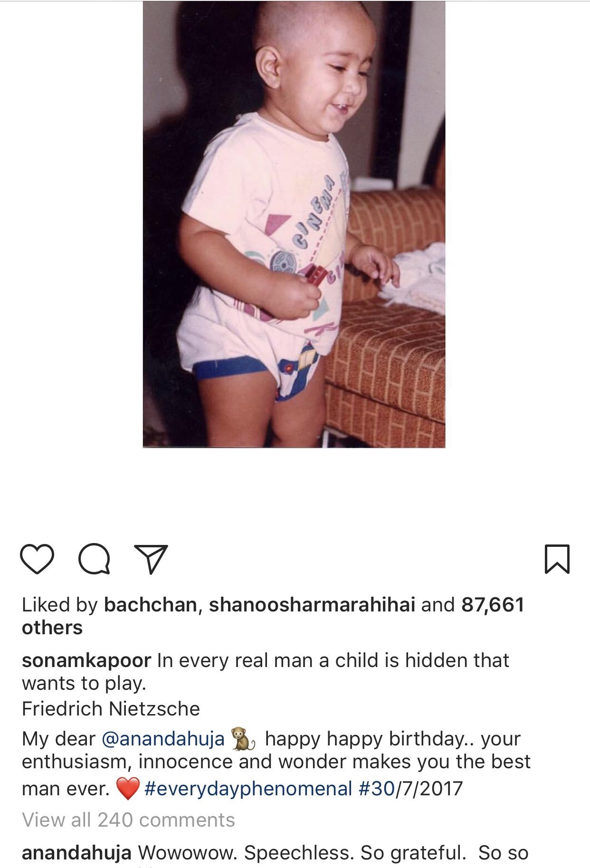Tap the Friedrich Nietzsche caption line
The width and height of the screenshot is (590, 868).
(111, 709)
